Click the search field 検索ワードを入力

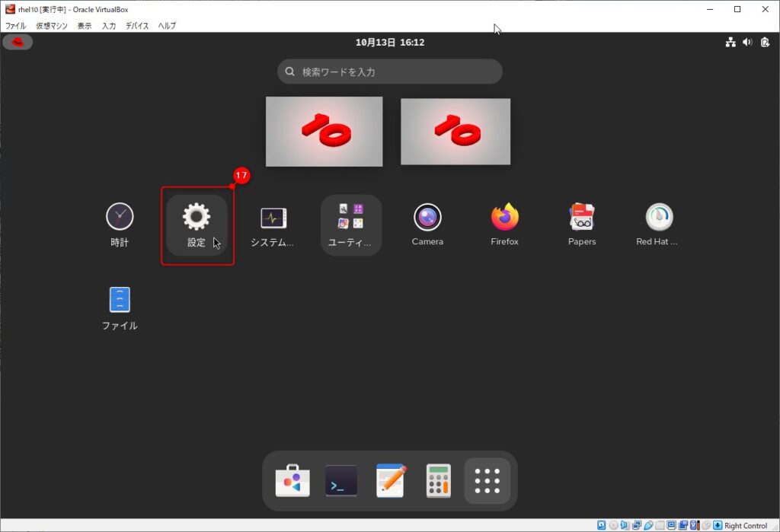pyautogui.click(x=390, y=72)
